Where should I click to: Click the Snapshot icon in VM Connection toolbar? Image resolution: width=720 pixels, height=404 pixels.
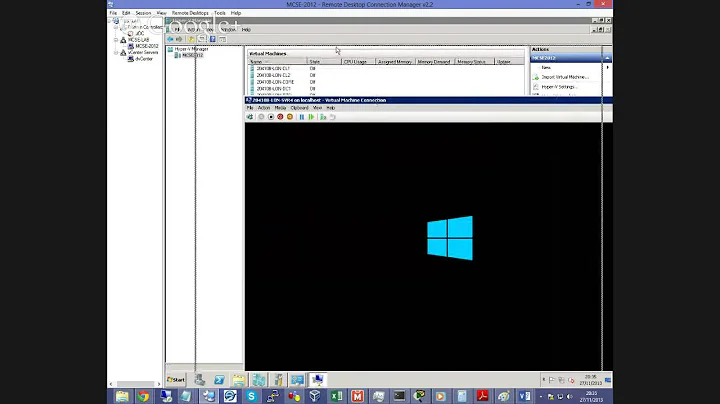point(323,117)
